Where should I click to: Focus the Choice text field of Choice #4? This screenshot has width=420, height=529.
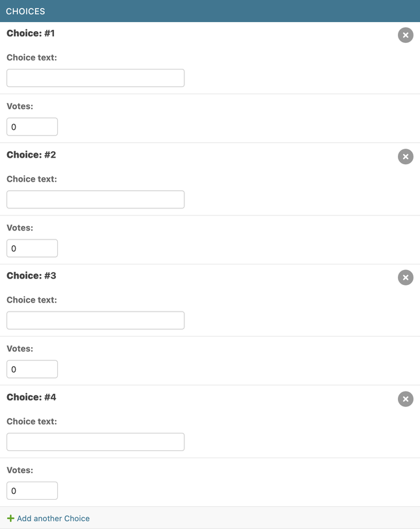pos(95,442)
